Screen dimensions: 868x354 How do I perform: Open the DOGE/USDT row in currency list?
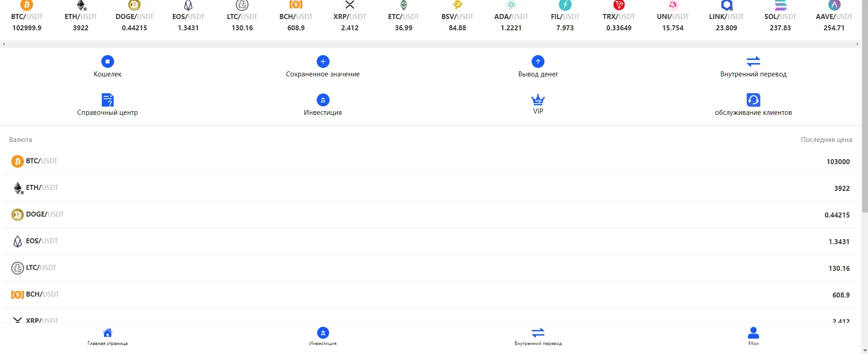coord(430,215)
